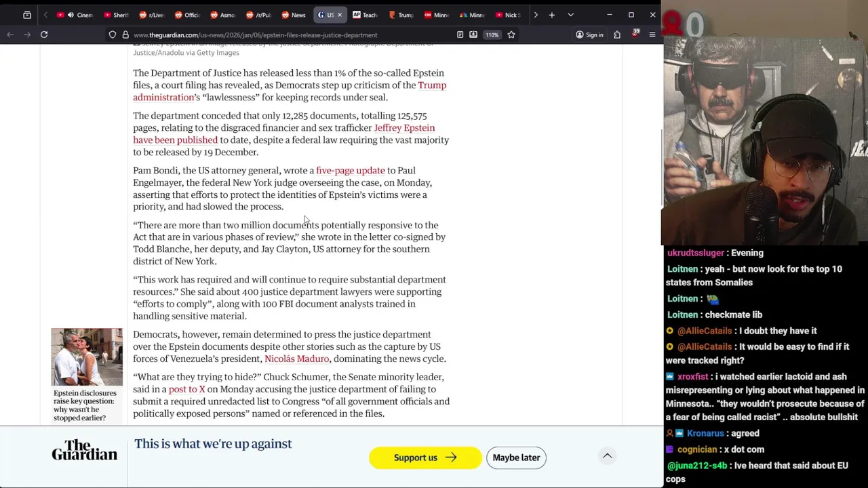Go back to the previous page

pyautogui.click(x=10, y=35)
